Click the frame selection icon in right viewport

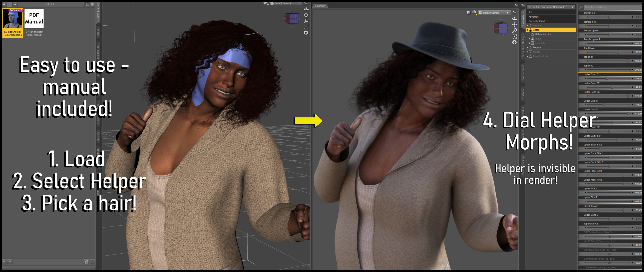(514, 37)
